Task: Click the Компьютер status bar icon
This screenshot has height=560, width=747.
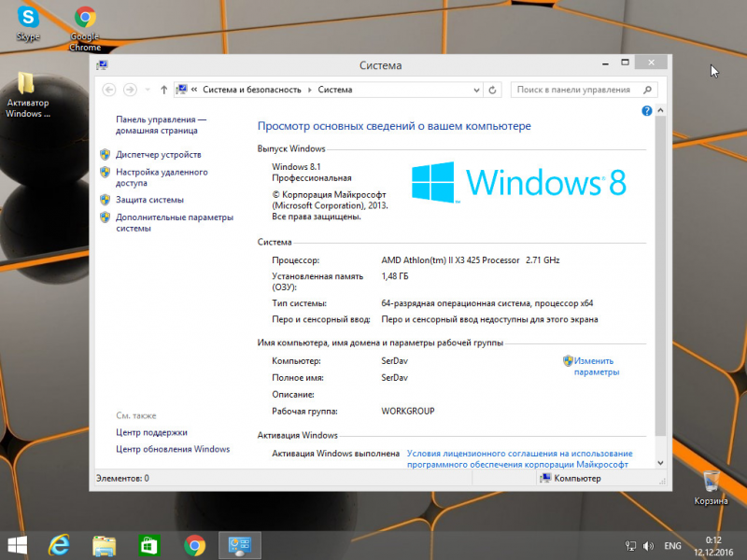Action: [x=545, y=478]
